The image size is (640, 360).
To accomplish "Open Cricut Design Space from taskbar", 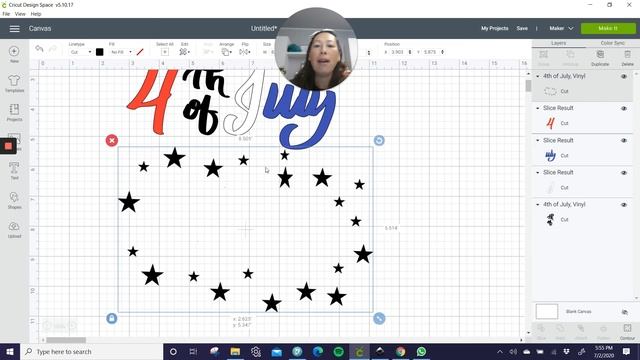I will tap(359, 351).
